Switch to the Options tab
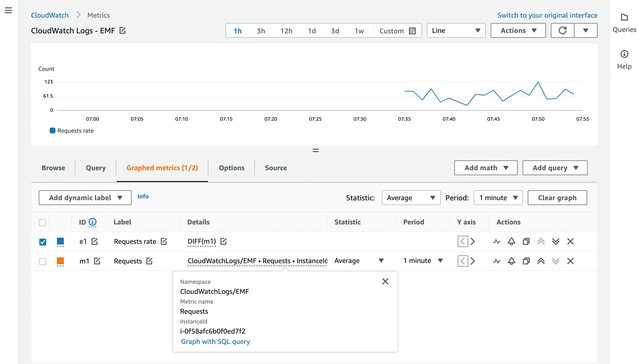The width and height of the screenshot is (638, 364). [232, 168]
